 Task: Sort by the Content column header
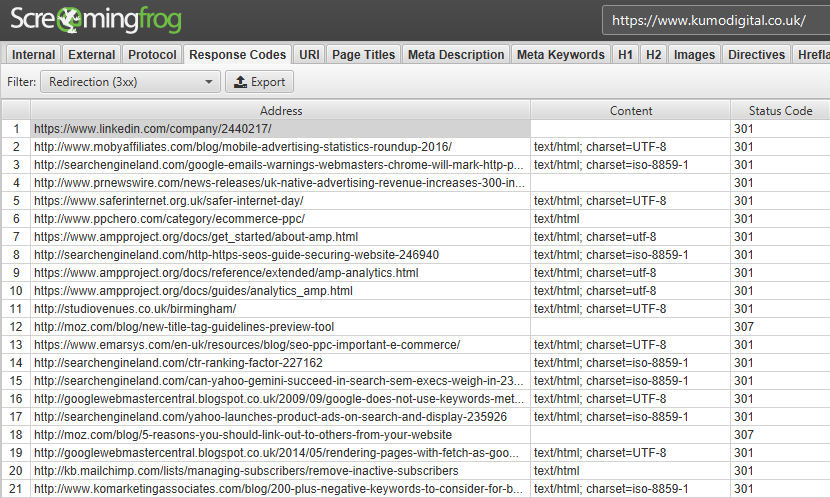[630, 111]
